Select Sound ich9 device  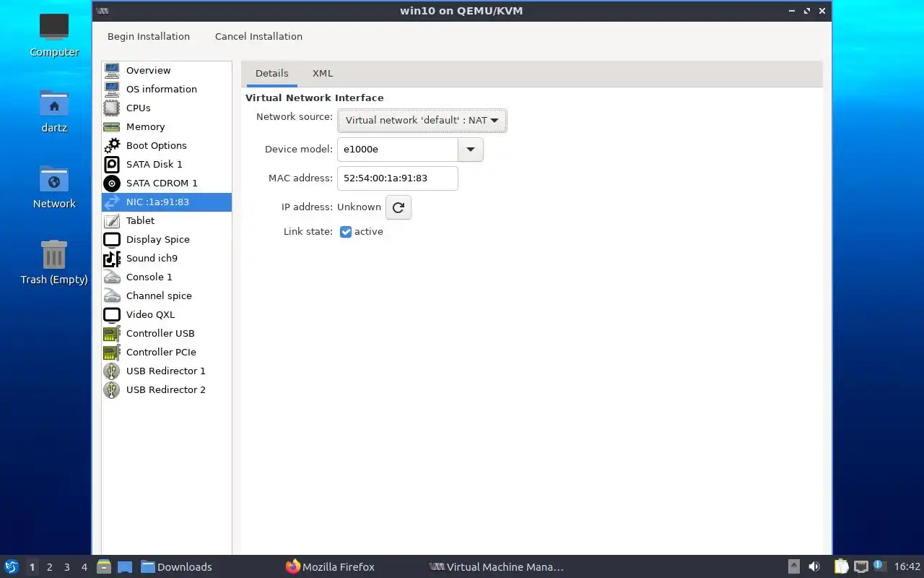(x=166, y=258)
